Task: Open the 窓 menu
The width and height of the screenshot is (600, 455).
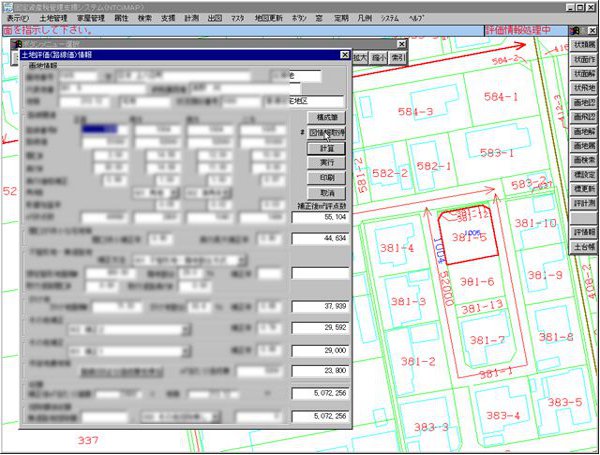Action: (319, 18)
